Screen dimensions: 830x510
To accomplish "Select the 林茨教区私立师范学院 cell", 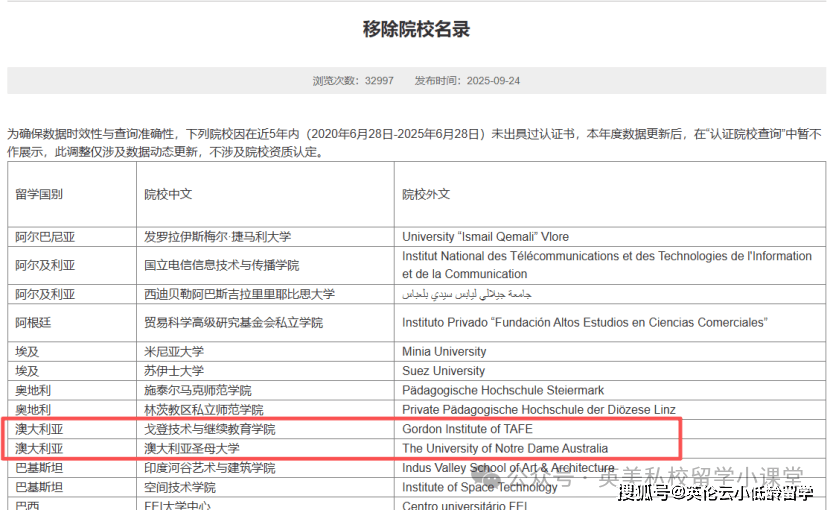I will pyautogui.click(x=204, y=410).
